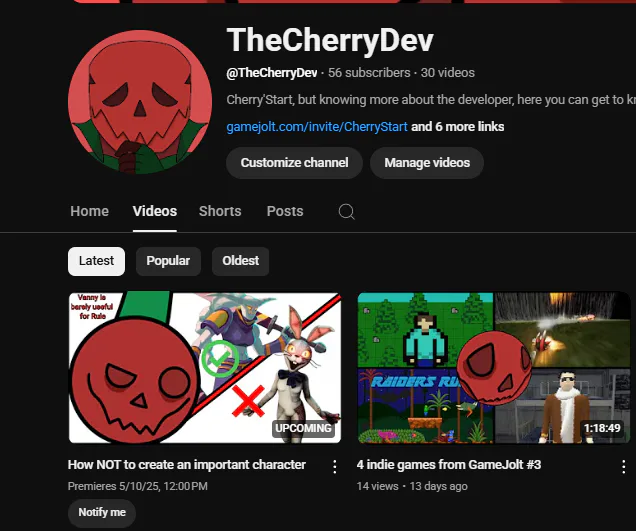Open the gamejolt.com/invite/CherryStart link
This screenshot has width=636, height=531.
[x=317, y=127]
